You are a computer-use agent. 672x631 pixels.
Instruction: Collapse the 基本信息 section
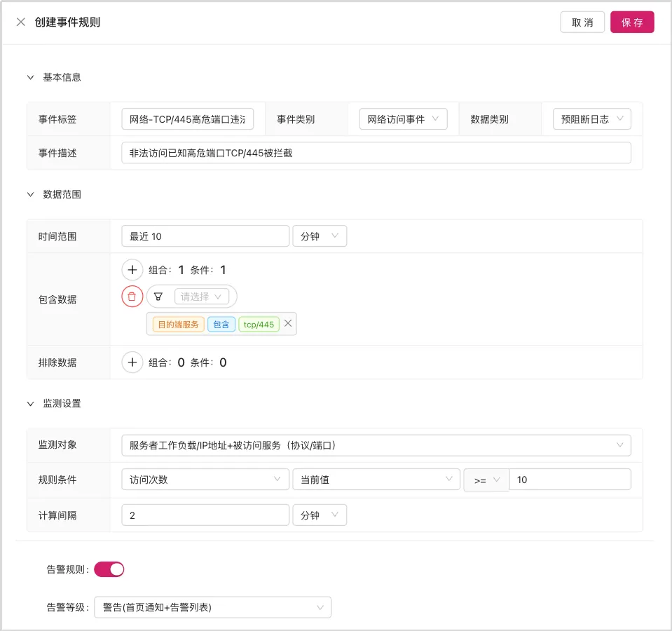tap(30, 78)
